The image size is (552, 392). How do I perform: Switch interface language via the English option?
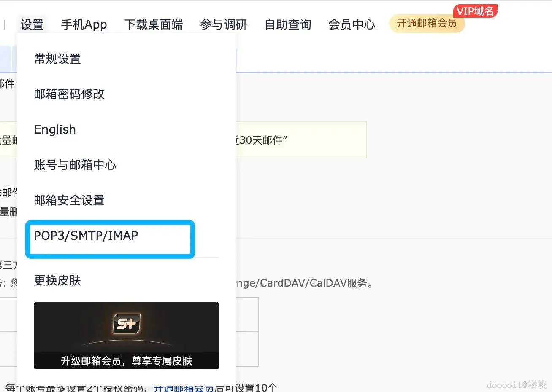(x=54, y=129)
